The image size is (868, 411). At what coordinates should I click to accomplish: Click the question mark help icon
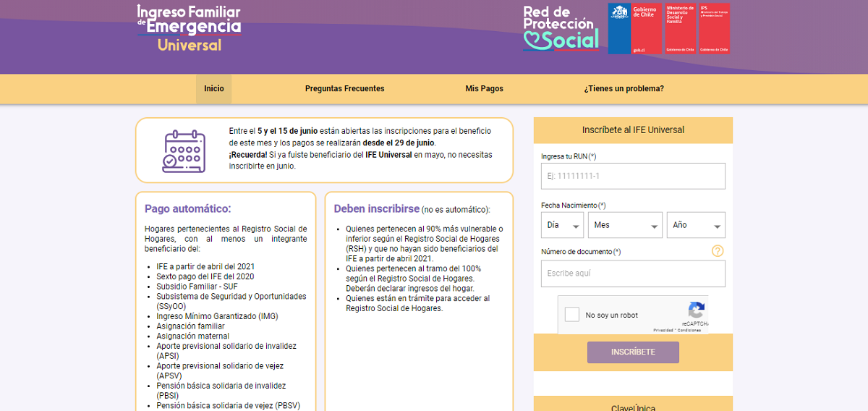coord(717,251)
